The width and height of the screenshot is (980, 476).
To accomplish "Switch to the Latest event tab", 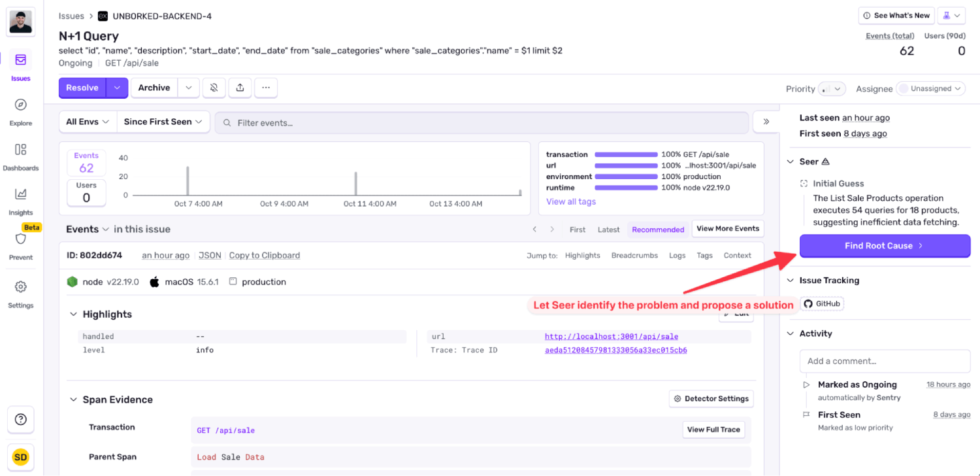I will pos(608,229).
